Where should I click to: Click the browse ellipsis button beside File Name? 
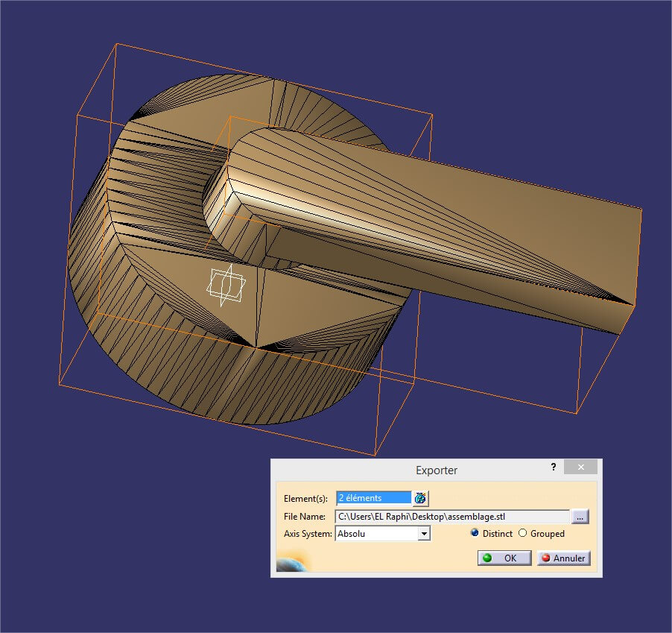click(x=580, y=516)
